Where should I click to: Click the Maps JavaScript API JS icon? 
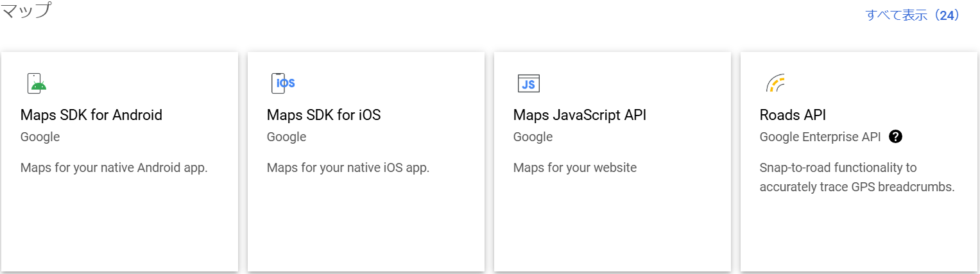[x=528, y=83]
